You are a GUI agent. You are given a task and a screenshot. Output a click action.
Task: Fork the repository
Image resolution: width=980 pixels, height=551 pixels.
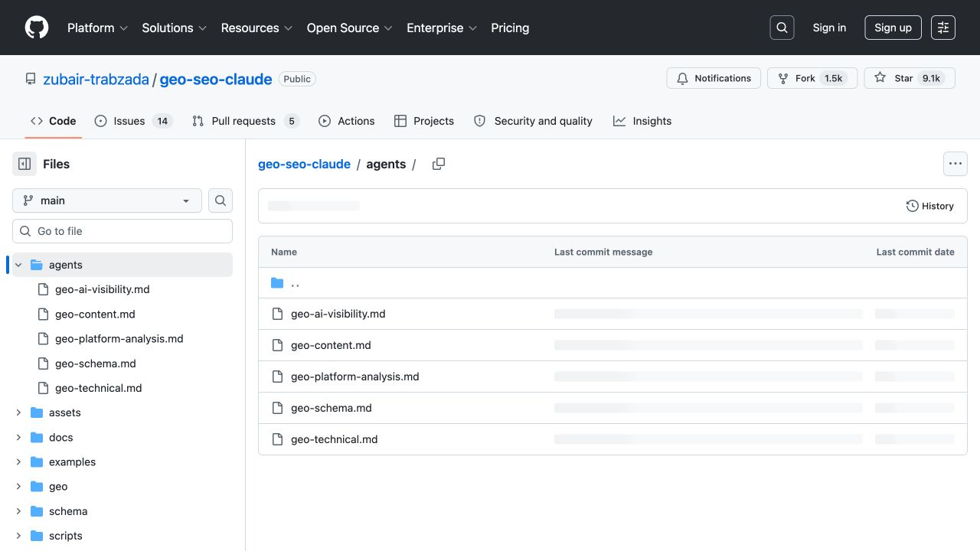pos(810,78)
